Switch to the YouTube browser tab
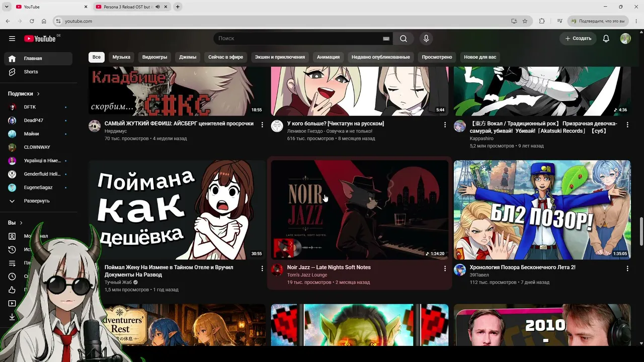Viewport: 644px width, 362px height. click(51, 7)
